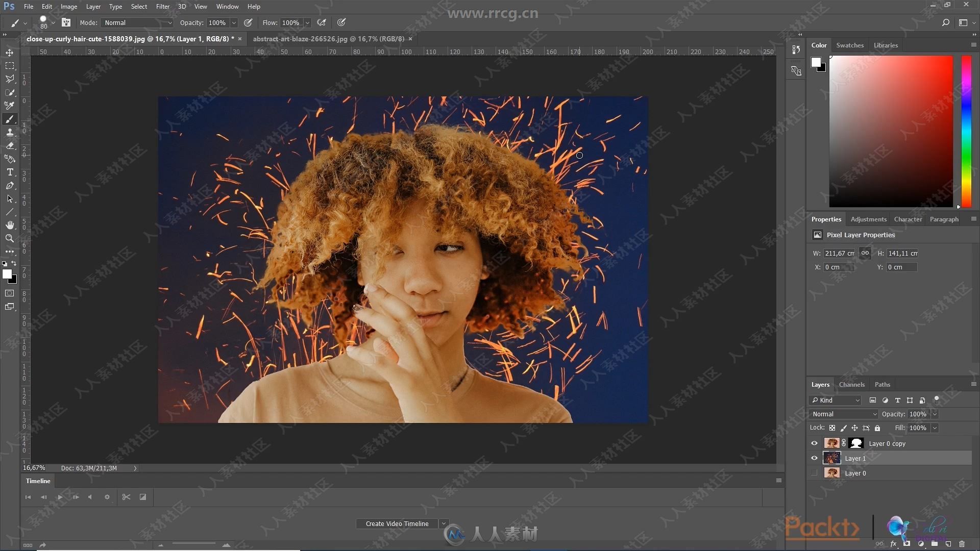Image resolution: width=980 pixels, height=551 pixels.
Task: Select the Gradient tool
Action: point(9,159)
